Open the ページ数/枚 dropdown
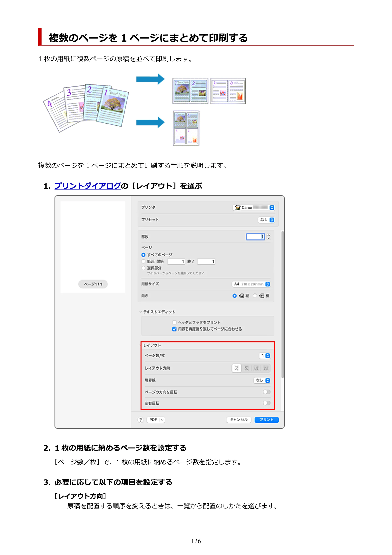 265,355
